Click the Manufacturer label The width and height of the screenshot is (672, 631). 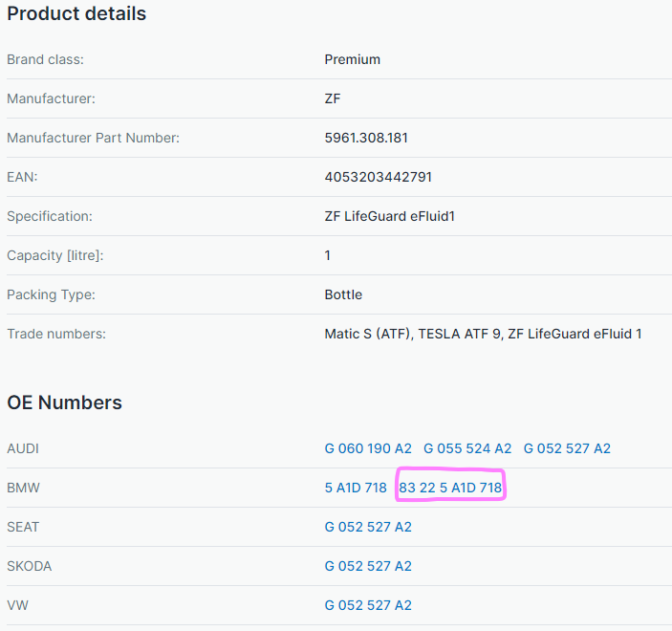point(51,98)
